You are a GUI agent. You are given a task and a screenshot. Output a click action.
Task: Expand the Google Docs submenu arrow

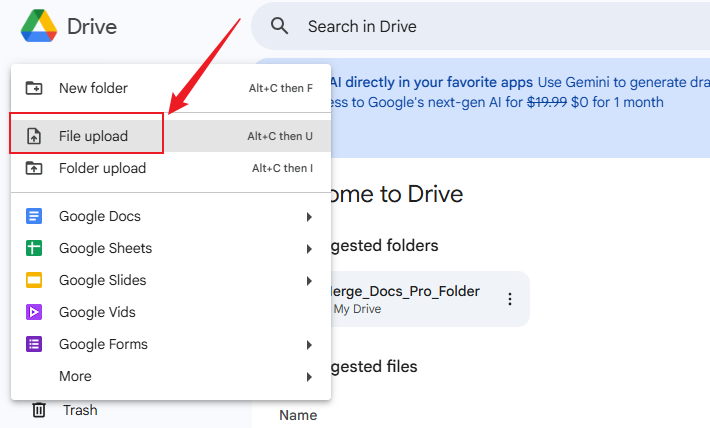(x=309, y=217)
